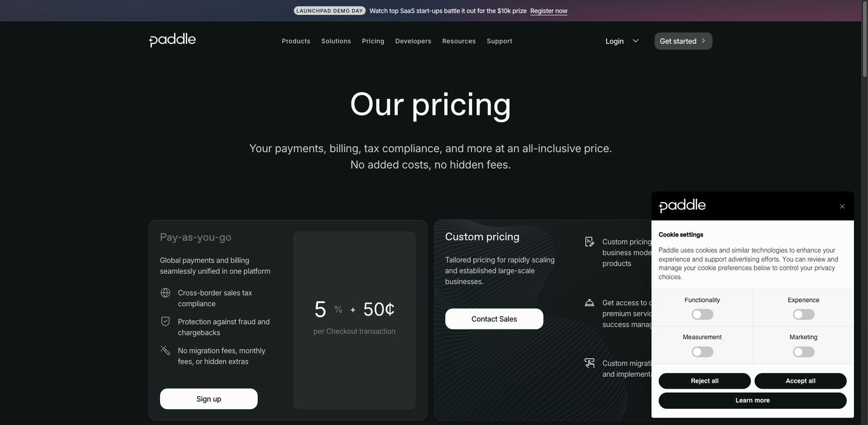Expand the Get started chevron button
Image resolution: width=868 pixels, height=425 pixels.
click(x=704, y=41)
